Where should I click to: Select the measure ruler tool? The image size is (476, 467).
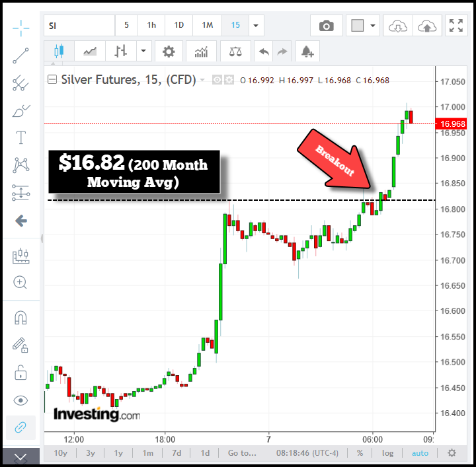[x=21, y=256]
